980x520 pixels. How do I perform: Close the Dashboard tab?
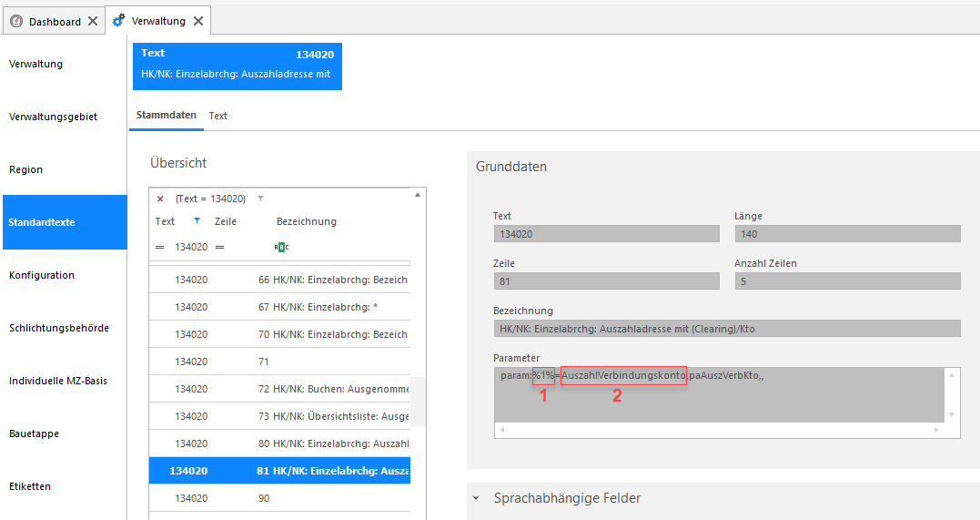coord(93,21)
